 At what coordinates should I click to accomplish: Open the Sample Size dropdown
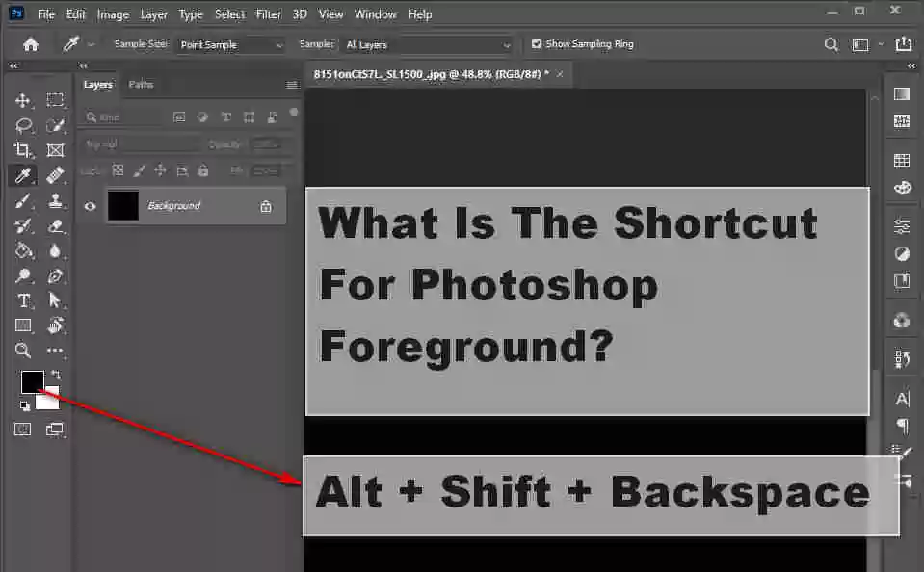click(230, 44)
